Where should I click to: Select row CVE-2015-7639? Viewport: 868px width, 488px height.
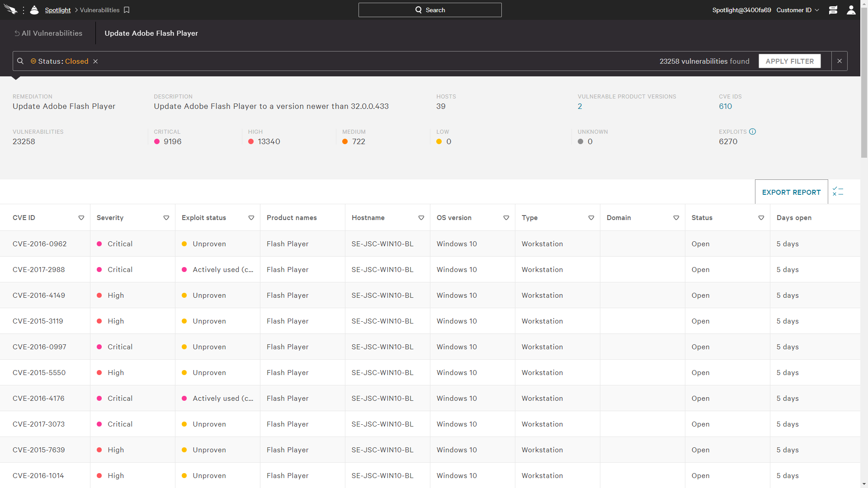[x=430, y=450]
